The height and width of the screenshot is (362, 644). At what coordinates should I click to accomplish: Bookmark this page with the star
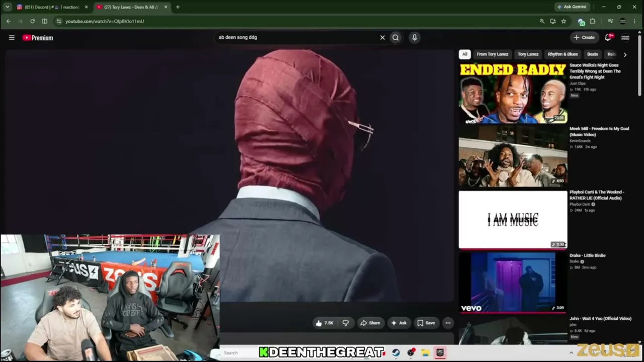563,21
